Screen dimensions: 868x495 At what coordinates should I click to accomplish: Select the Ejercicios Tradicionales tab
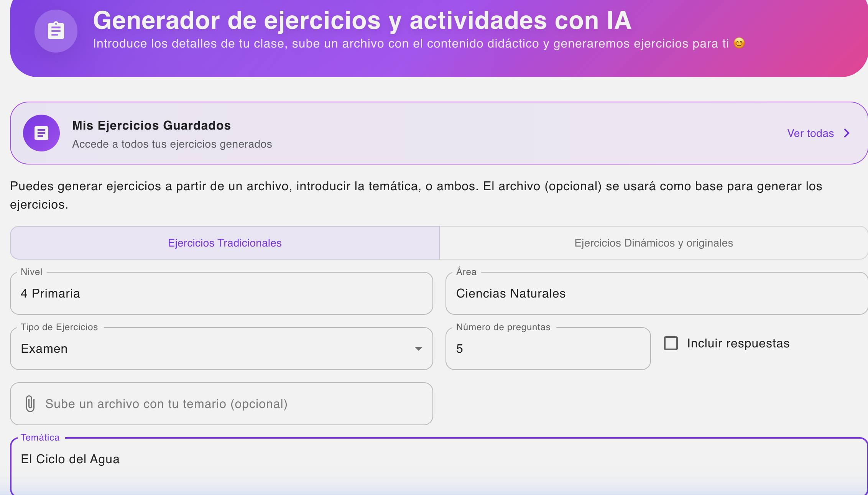pyautogui.click(x=224, y=242)
